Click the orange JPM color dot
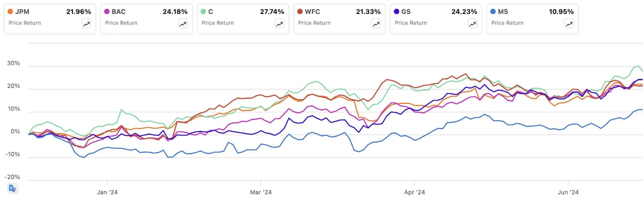Screen dimensions: 644x202 [11, 12]
